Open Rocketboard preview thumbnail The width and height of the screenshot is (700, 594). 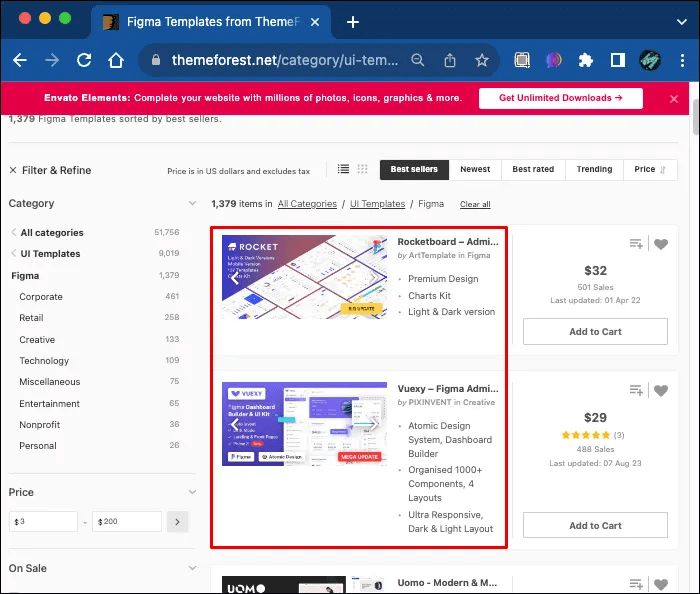[x=304, y=277]
